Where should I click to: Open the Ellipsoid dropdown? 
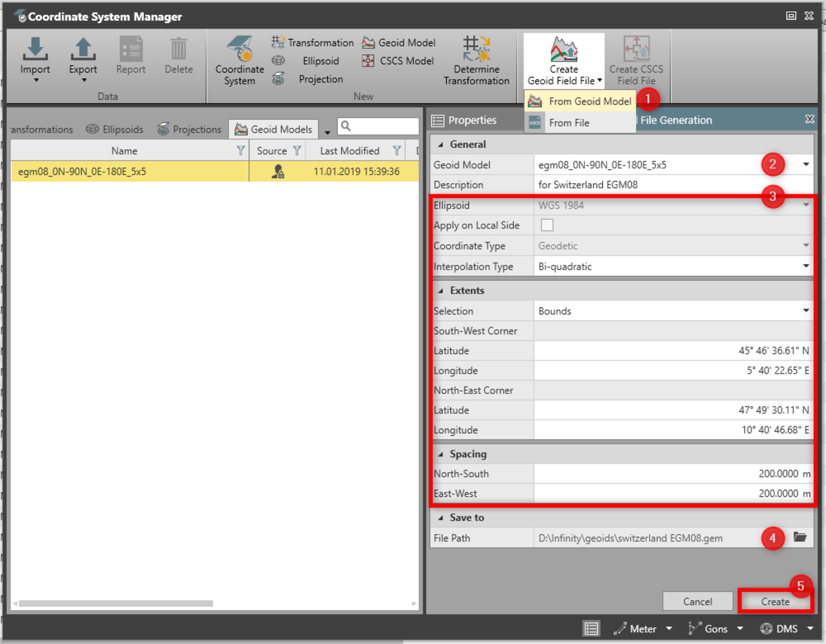pos(806,205)
